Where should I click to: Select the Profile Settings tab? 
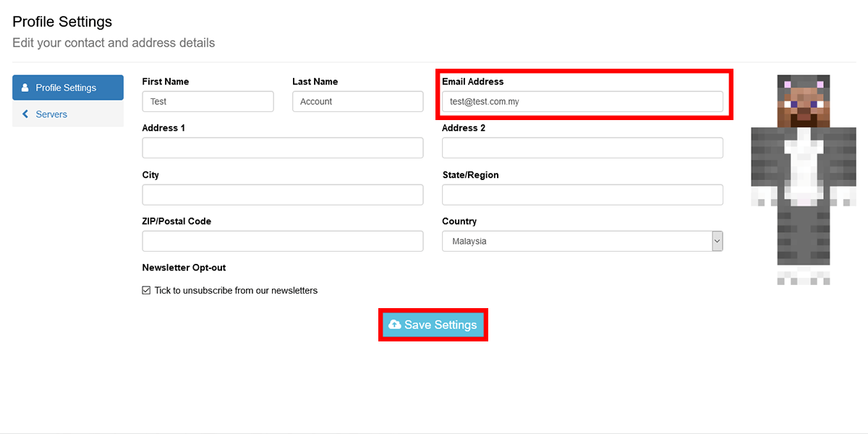[67, 87]
